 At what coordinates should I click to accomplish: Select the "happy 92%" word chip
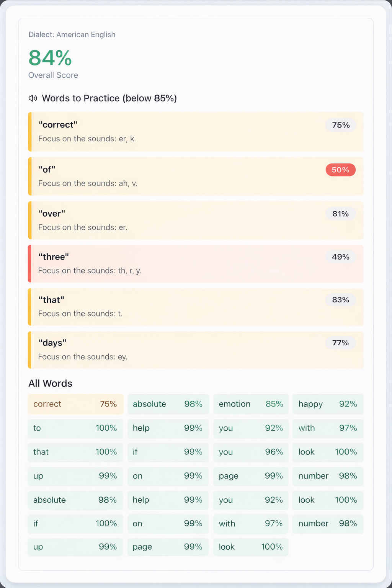[x=328, y=404]
